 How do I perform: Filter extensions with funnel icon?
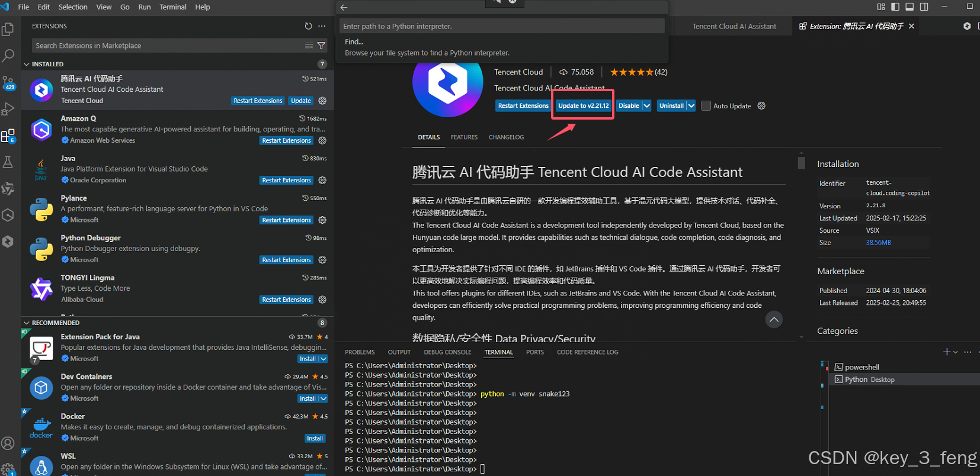321,46
